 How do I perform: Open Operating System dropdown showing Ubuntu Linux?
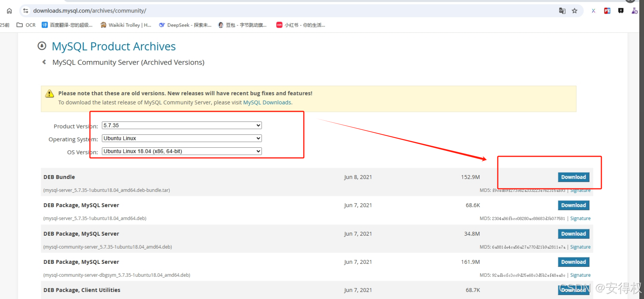(x=182, y=138)
